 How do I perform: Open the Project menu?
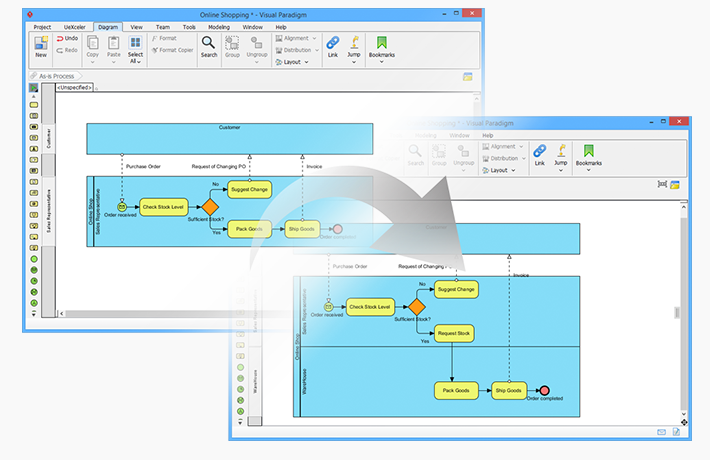click(x=42, y=27)
